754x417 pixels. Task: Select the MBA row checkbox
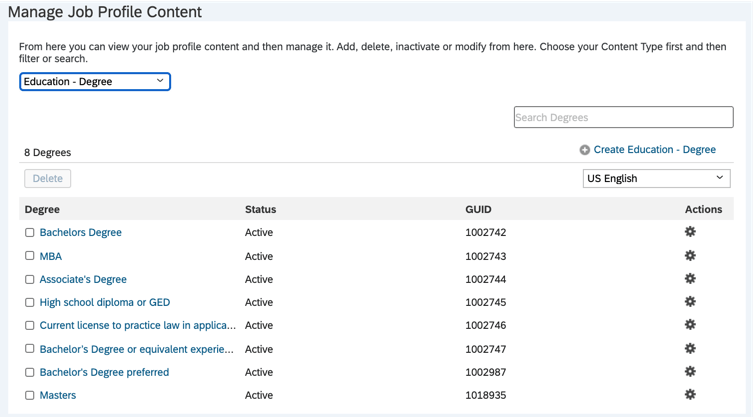pos(30,256)
